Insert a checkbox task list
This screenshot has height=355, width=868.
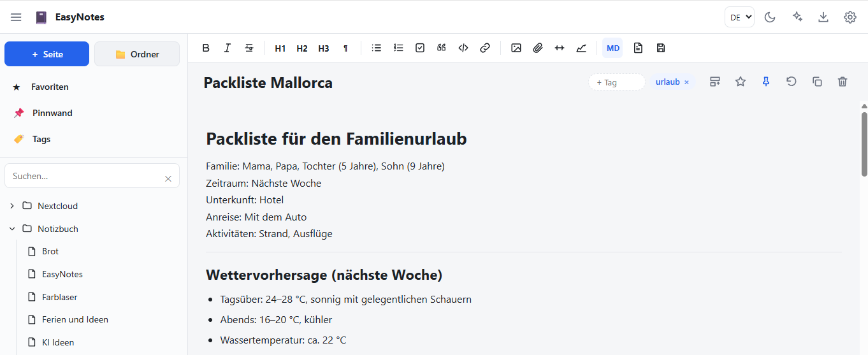click(420, 48)
